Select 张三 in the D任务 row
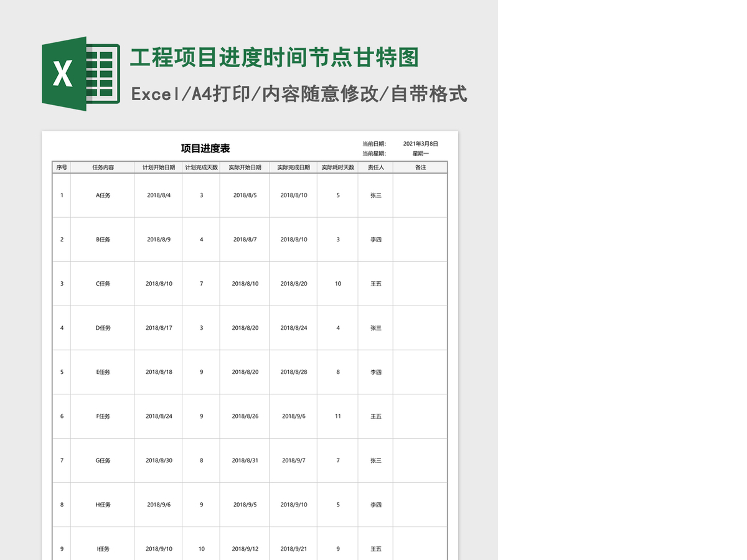 376,328
